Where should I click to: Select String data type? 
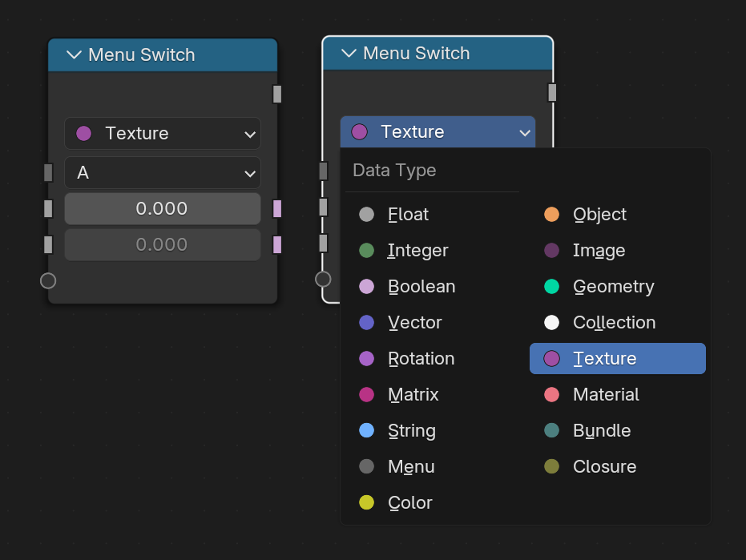(x=433, y=430)
